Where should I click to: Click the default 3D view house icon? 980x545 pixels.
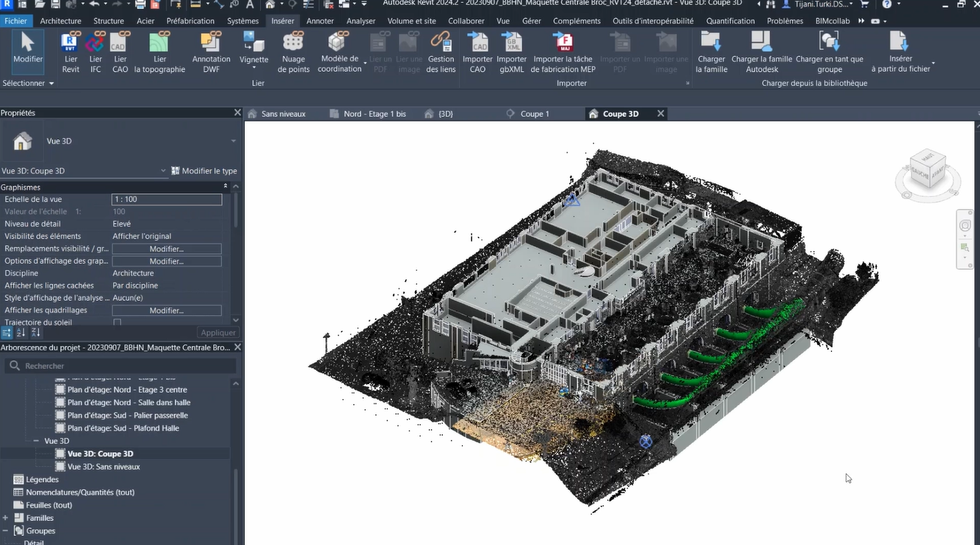click(x=271, y=4)
